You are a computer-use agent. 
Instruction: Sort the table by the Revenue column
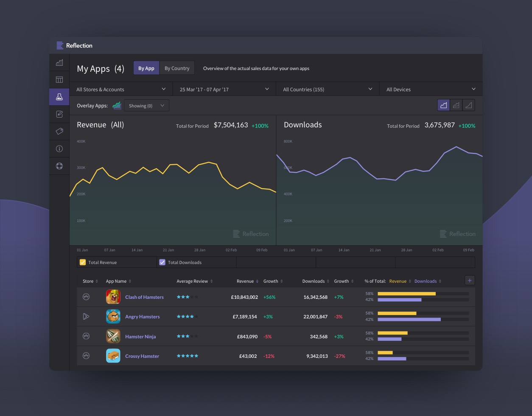click(246, 281)
